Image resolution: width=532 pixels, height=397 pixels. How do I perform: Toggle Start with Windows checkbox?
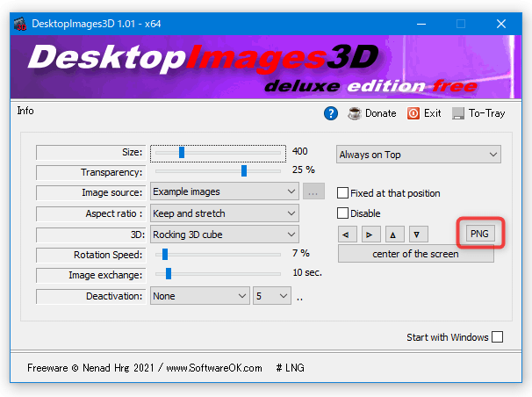(x=498, y=337)
